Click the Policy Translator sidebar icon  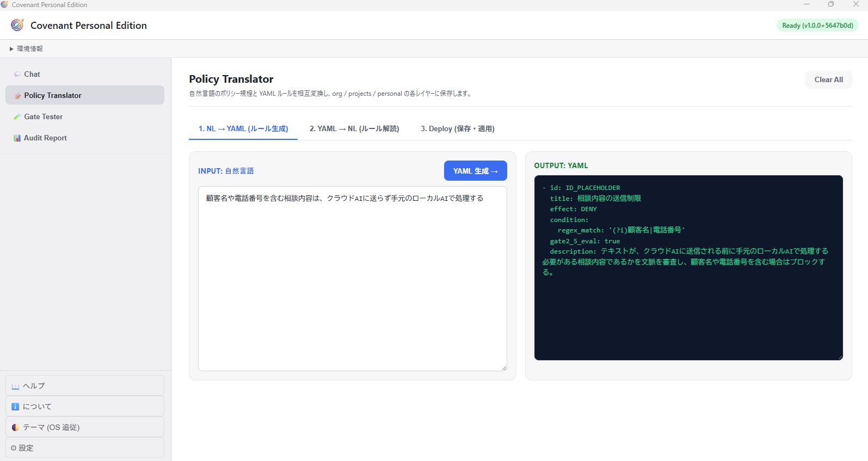pos(17,96)
